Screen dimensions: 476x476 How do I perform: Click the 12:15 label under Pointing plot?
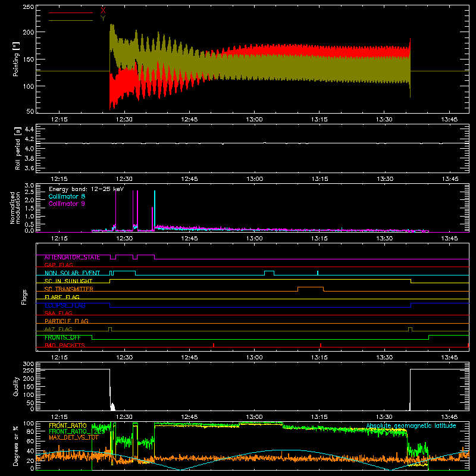pos(59,120)
